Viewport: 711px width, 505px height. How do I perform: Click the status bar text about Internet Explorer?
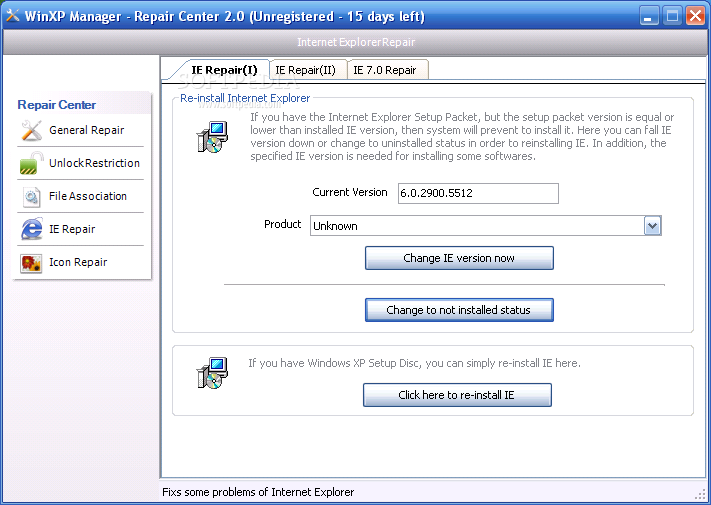click(258, 492)
